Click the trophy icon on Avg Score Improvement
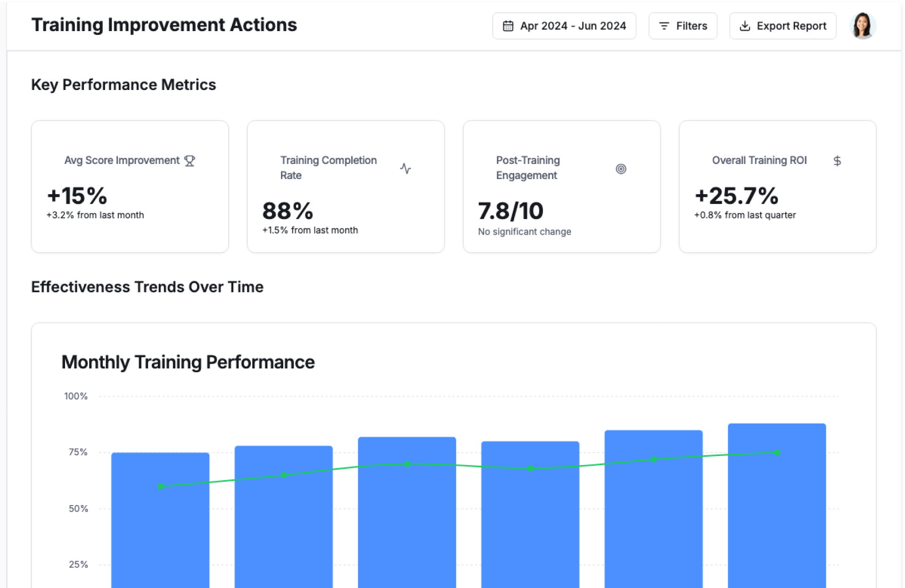Viewport: 905px width, 588px height. [x=189, y=161]
